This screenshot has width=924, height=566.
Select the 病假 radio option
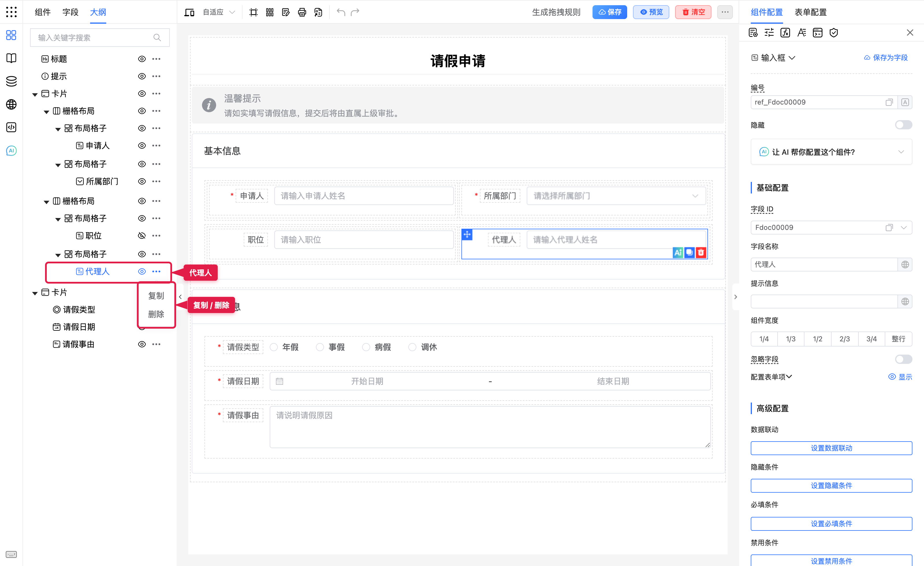tap(366, 347)
